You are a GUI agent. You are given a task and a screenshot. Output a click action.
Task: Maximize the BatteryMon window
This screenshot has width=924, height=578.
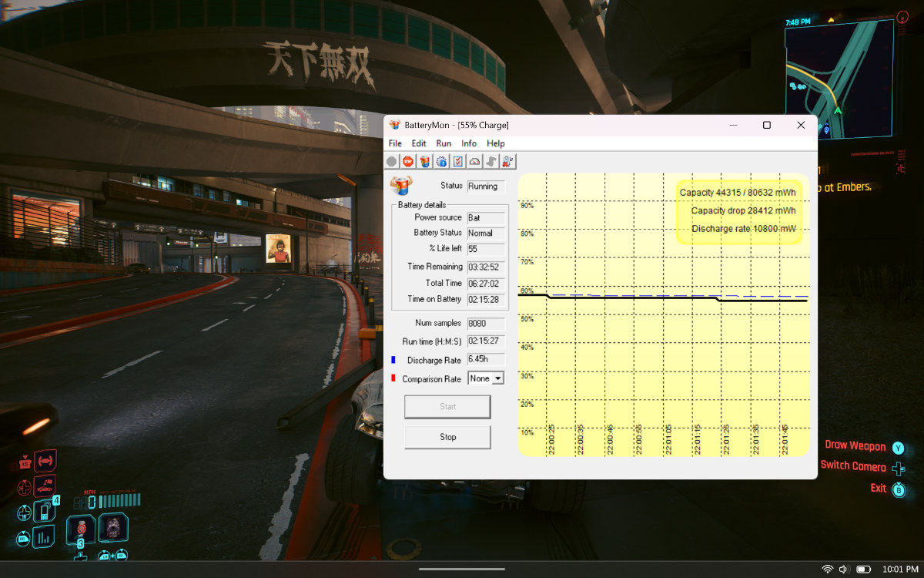coord(766,125)
